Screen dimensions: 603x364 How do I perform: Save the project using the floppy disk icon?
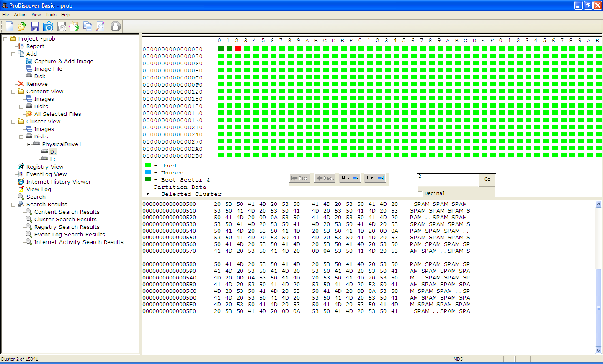point(35,26)
